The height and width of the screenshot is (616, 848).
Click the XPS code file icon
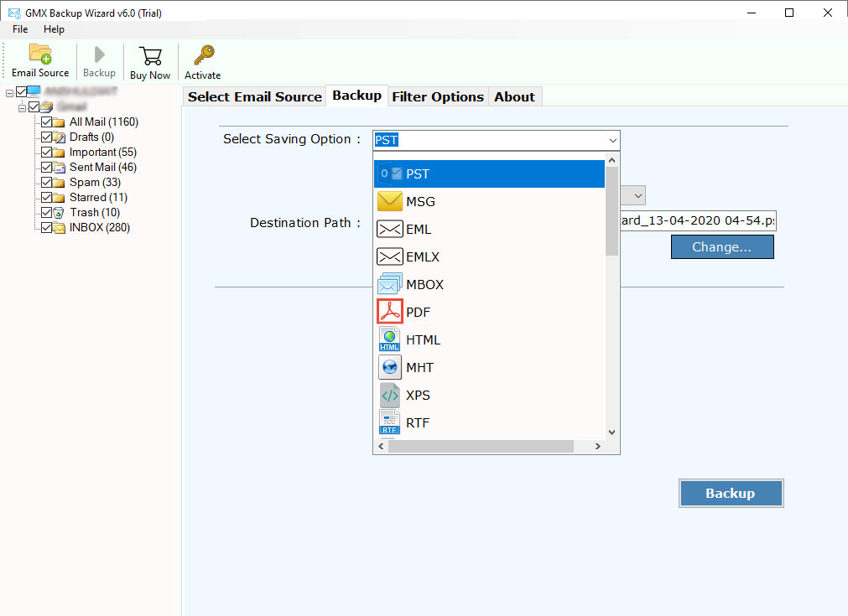[x=390, y=396]
